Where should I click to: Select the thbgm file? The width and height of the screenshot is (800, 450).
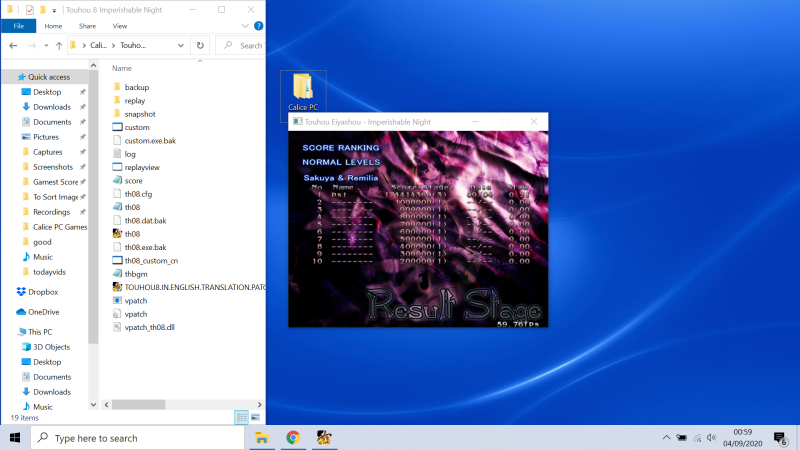pyautogui.click(x=135, y=274)
